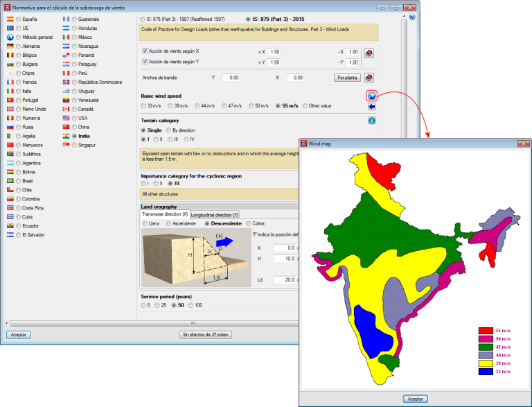
Task: Open terrain category info icon
Action: click(x=371, y=121)
